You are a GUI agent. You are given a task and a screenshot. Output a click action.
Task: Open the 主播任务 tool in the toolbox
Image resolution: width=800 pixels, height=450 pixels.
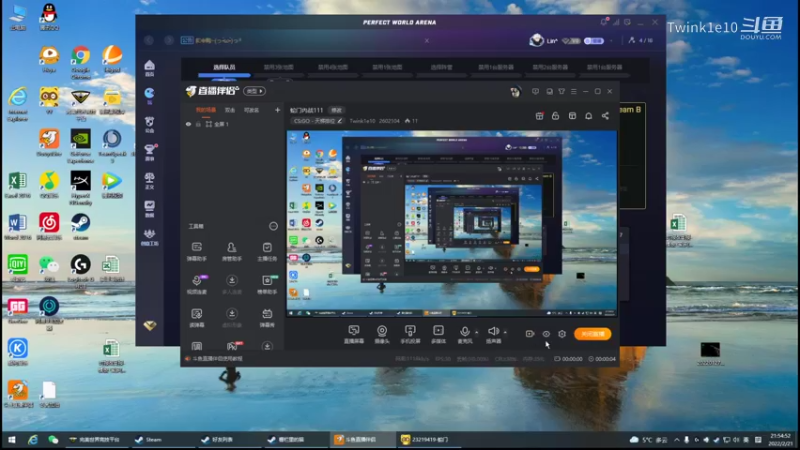pyautogui.click(x=267, y=251)
